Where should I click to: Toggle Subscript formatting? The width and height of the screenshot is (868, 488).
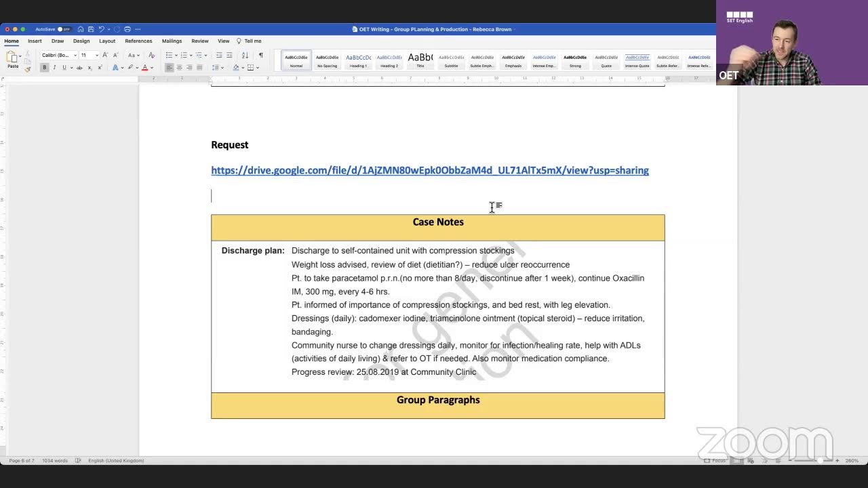(x=90, y=68)
